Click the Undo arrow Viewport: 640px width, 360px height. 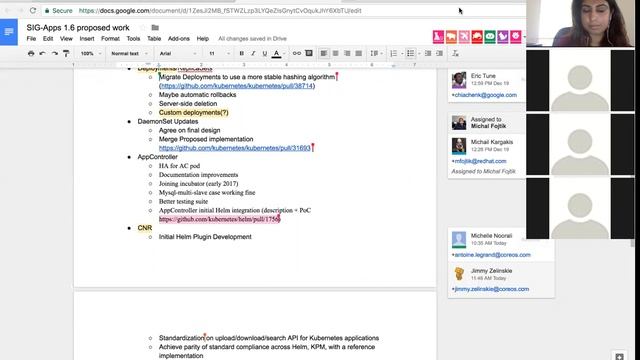pos(42,53)
